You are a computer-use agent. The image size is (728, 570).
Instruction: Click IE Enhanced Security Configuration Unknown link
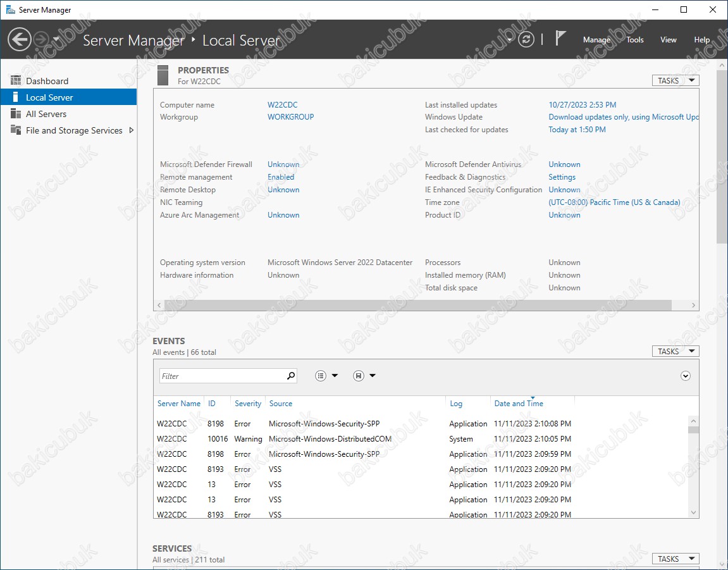click(564, 190)
